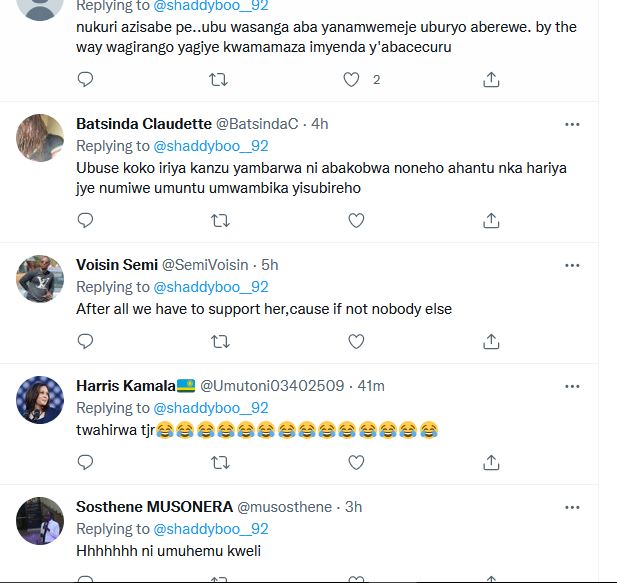Reply to Batsinda Claudette's tweet
Viewport: 617px width, 583px height.
85,219
